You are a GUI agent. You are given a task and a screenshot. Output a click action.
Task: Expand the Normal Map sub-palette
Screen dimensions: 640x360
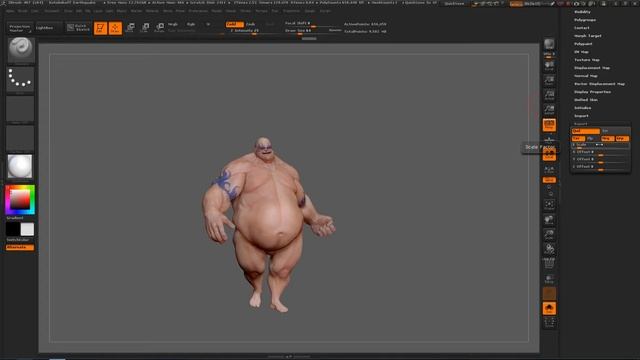[x=586, y=76]
